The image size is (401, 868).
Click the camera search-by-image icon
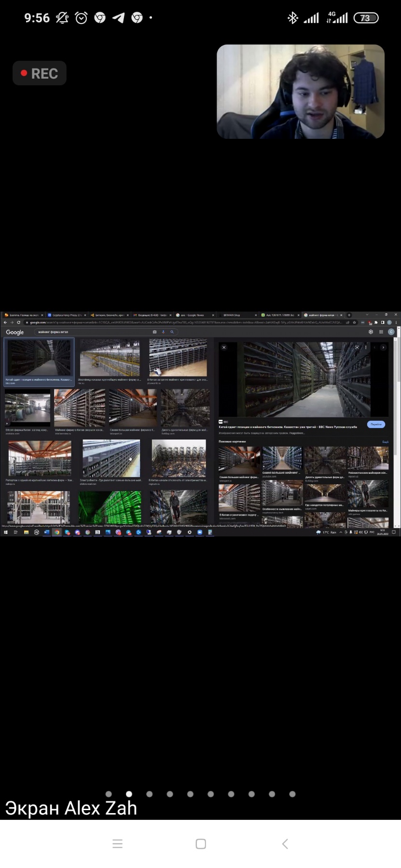(x=154, y=332)
